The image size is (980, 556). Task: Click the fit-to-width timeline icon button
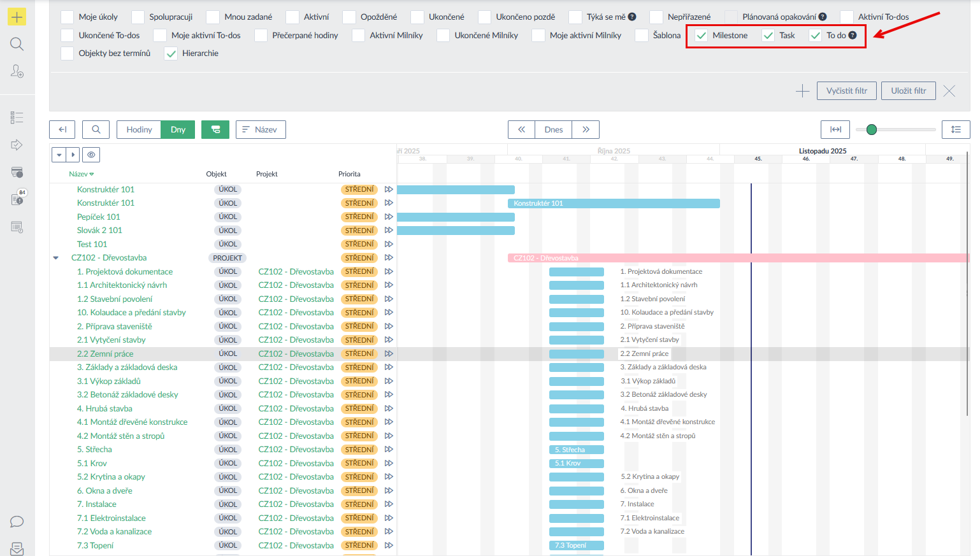pos(835,129)
